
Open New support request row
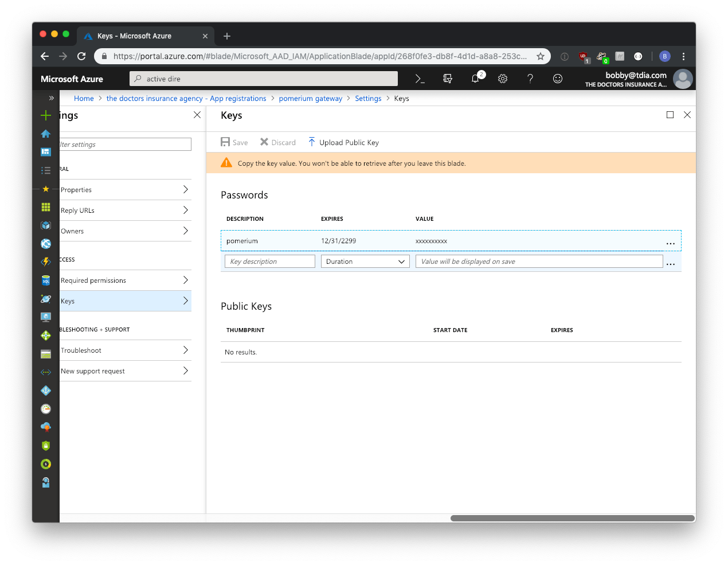126,371
